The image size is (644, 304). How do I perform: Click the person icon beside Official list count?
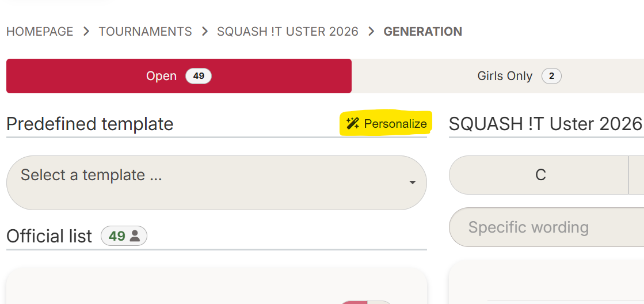[x=135, y=236]
